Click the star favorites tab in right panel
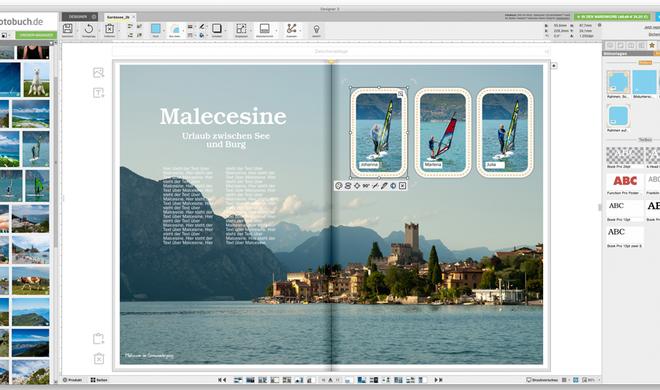This screenshot has height=390, width=660. tap(652, 45)
